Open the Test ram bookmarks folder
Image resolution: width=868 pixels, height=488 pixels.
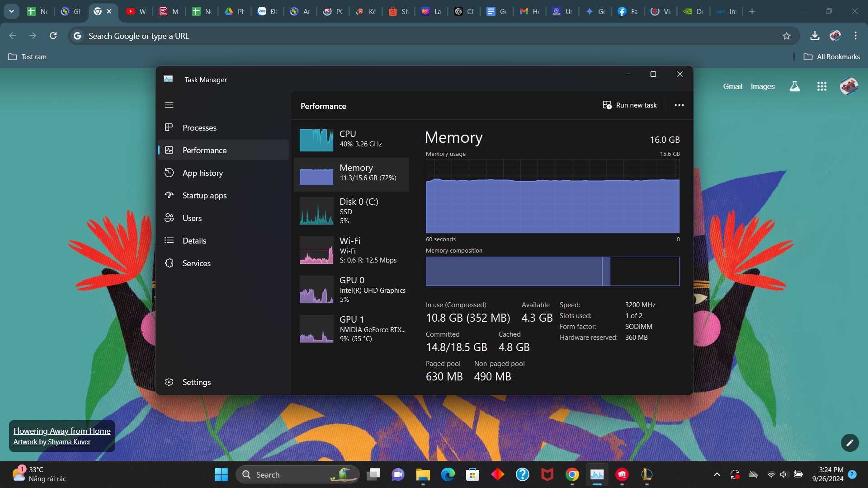point(28,57)
